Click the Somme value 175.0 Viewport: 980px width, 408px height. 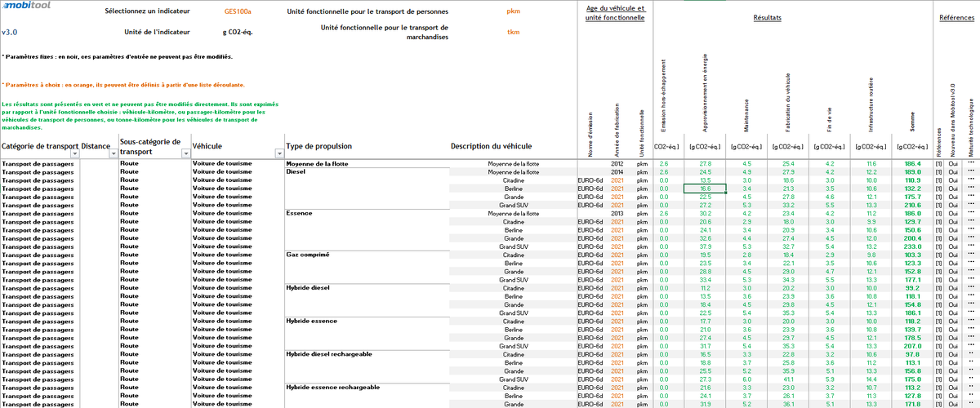point(912,379)
